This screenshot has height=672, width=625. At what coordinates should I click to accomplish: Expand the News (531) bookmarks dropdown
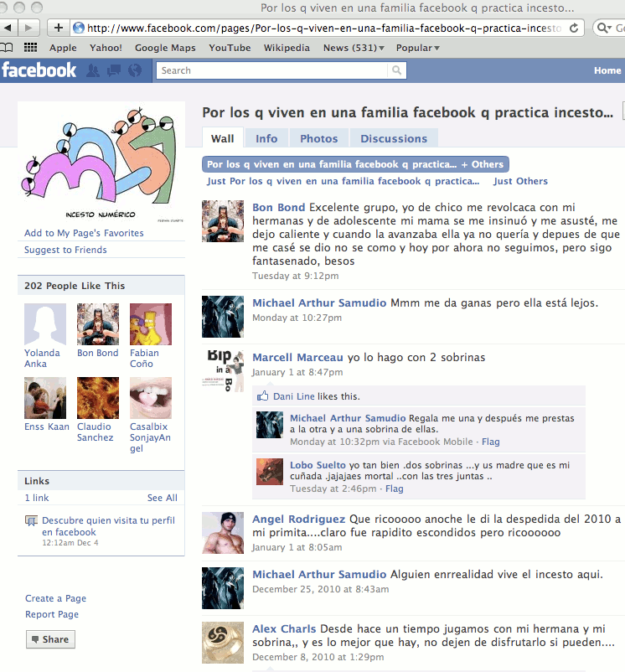(x=354, y=48)
